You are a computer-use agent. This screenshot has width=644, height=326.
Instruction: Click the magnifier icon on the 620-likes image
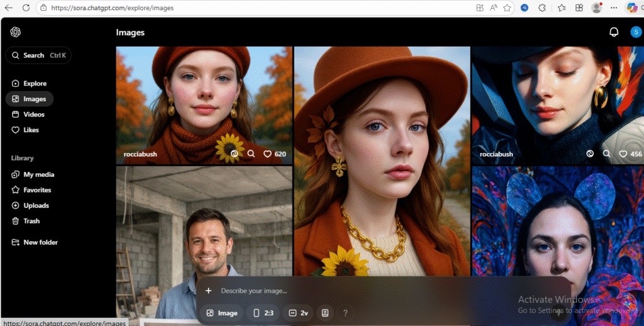click(251, 154)
